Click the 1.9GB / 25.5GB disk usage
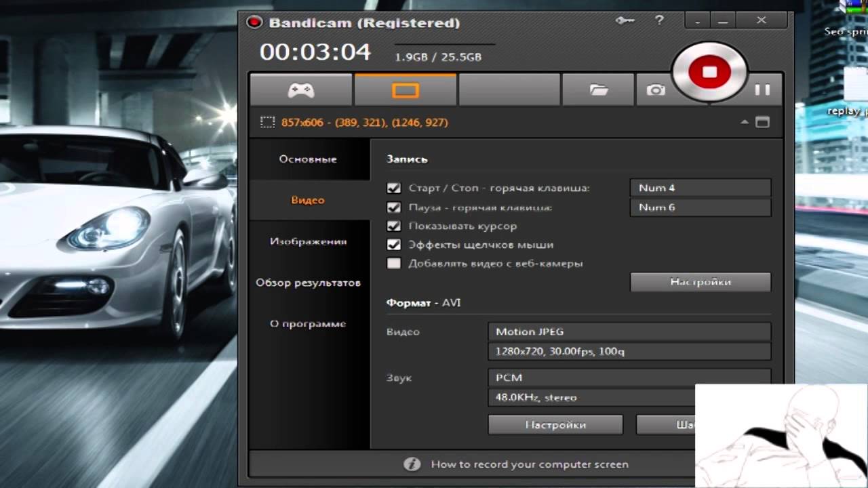The image size is (868, 488). (438, 57)
